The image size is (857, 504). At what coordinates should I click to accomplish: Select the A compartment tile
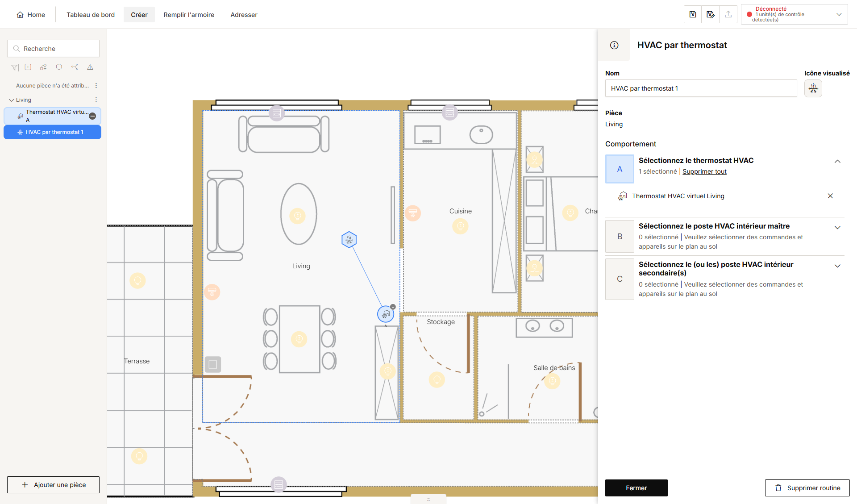[x=620, y=169]
